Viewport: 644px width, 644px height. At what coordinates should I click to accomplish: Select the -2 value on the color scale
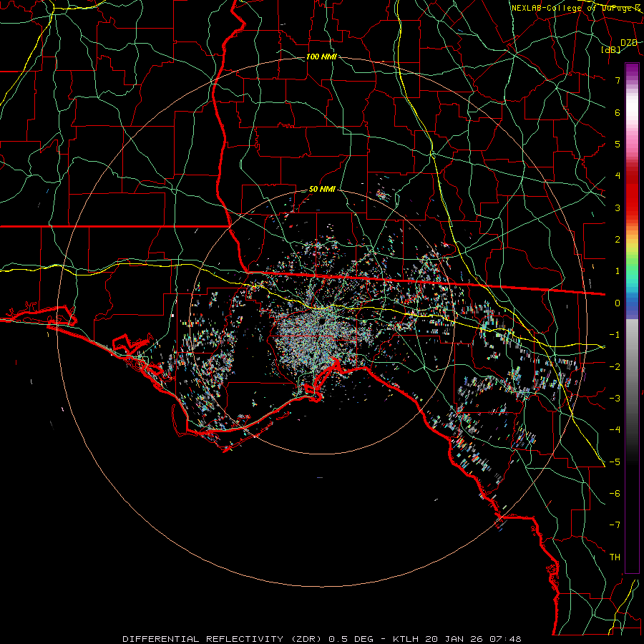coord(615,367)
